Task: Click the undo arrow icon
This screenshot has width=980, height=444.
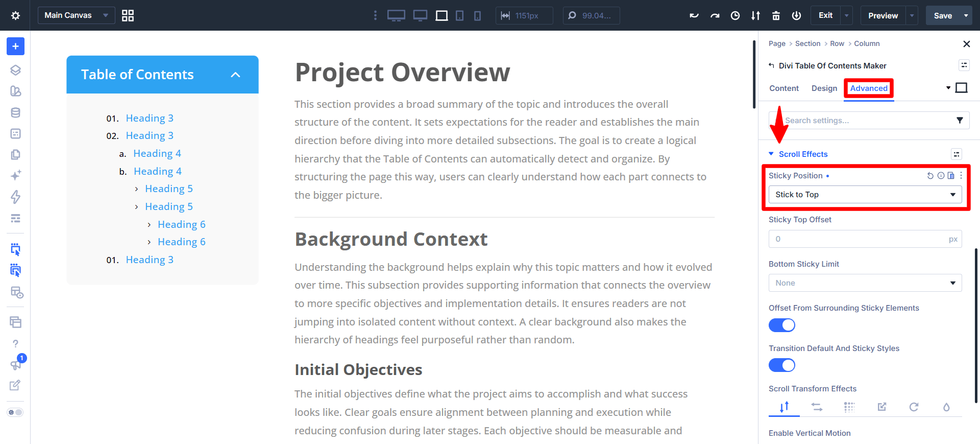Action: 694,15
